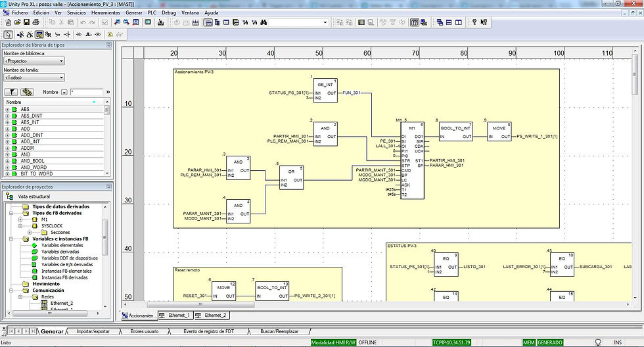Select Instancias FB derivadas tree item
The width and height of the screenshot is (644, 347).
(64, 277)
